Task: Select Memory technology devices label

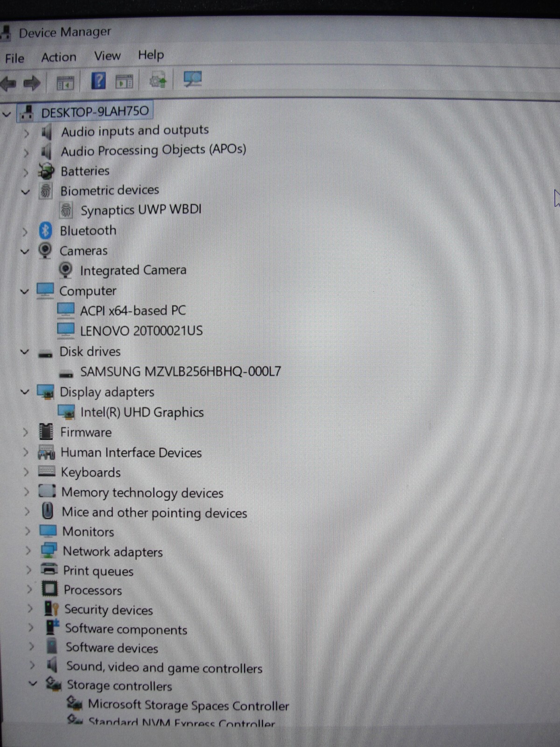Action: 142,493
